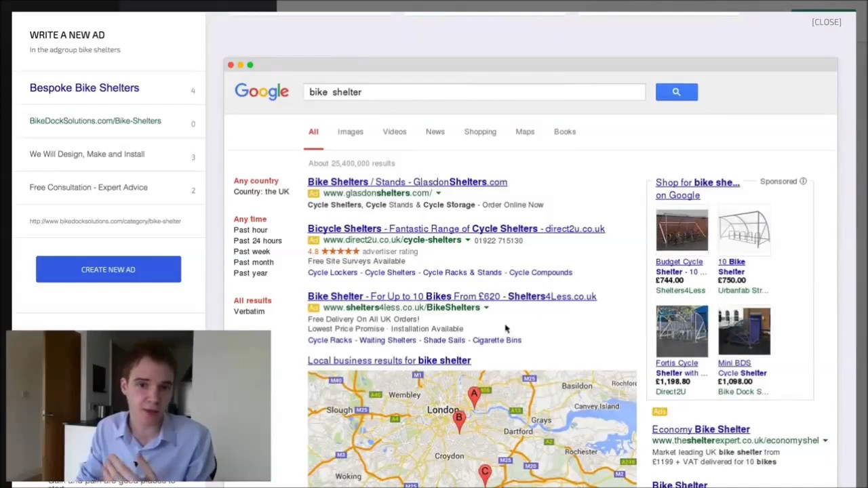Click the blue Google search magnifier button
The height and width of the screenshot is (488, 868).
(x=676, y=92)
